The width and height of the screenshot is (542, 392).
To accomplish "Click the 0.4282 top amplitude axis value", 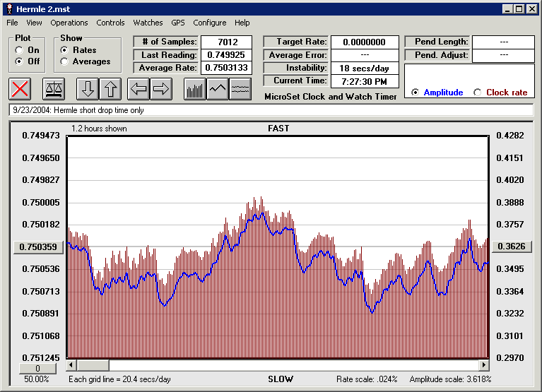I will (x=510, y=136).
